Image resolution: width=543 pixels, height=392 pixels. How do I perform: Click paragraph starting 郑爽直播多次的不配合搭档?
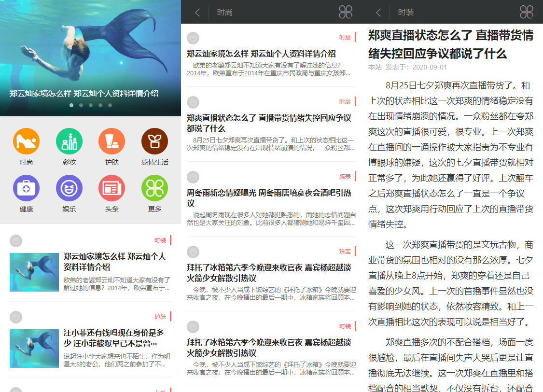[x=451, y=364]
